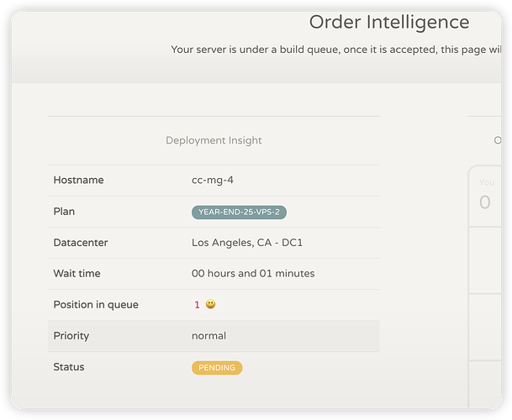512x420 pixels.
Task: Click the Status row label
Action: coord(69,367)
